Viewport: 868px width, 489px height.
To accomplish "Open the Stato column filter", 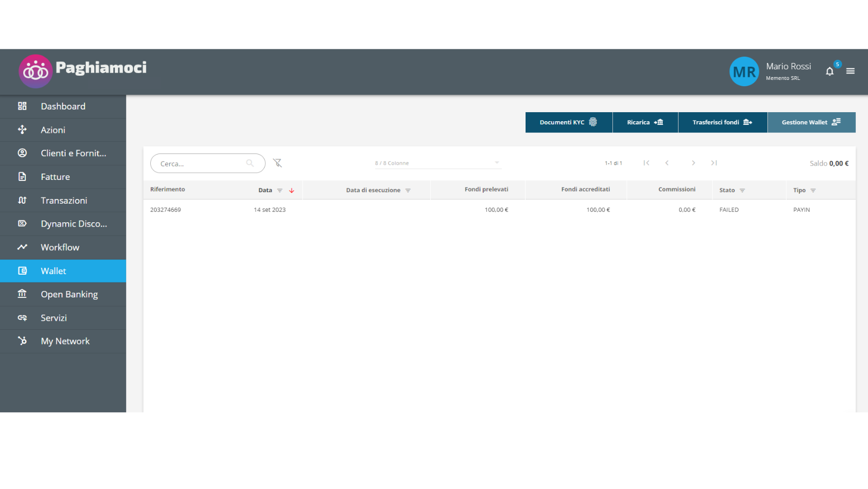I will [x=742, y=191].
